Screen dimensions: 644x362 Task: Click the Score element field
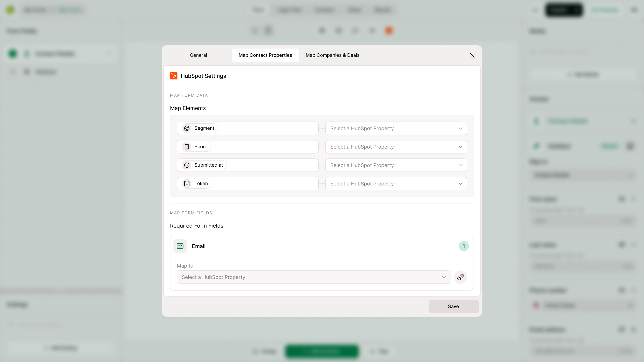pyautogui.click(x=248, y=147)
